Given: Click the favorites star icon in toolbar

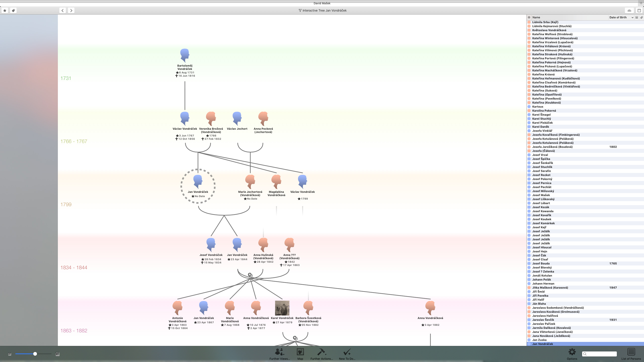Looking at the screenshot, I should point(5,11).
